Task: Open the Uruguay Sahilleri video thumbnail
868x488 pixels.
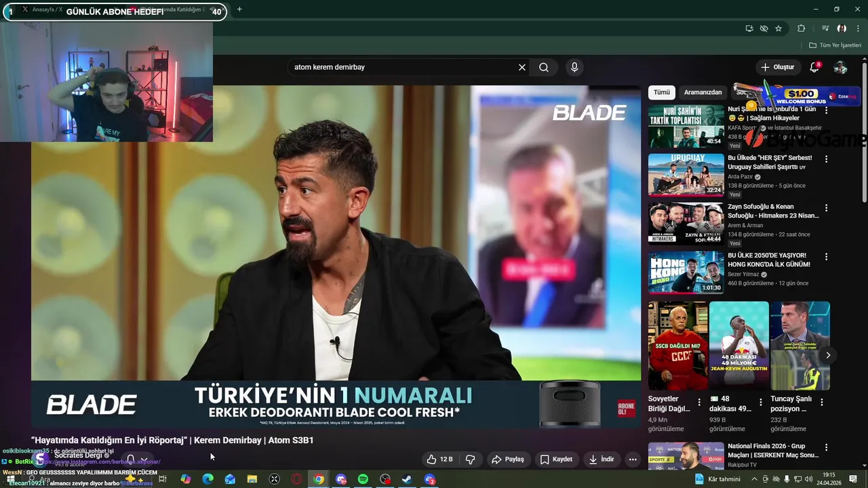Action: coord(686,175)
